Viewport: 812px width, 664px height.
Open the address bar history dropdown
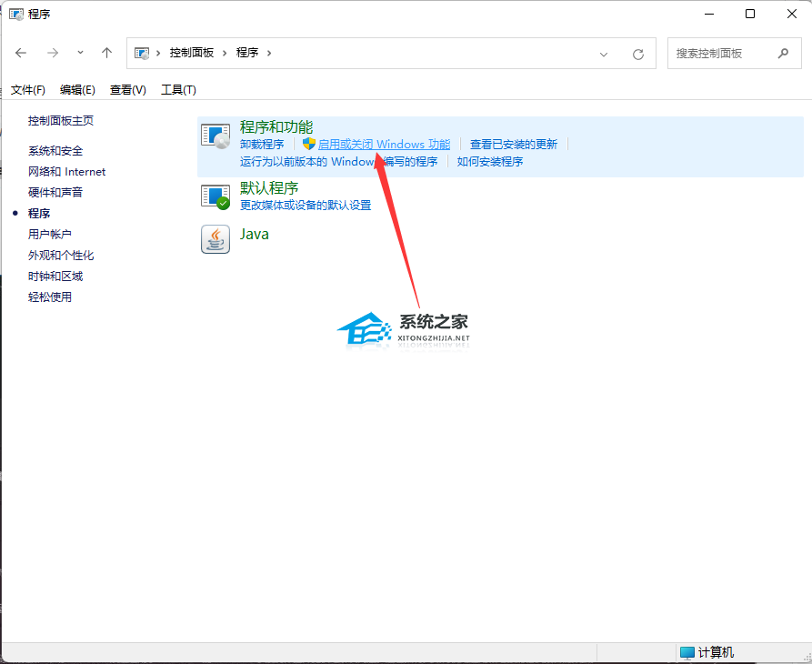pyautogui.click(x=603, y=54)
